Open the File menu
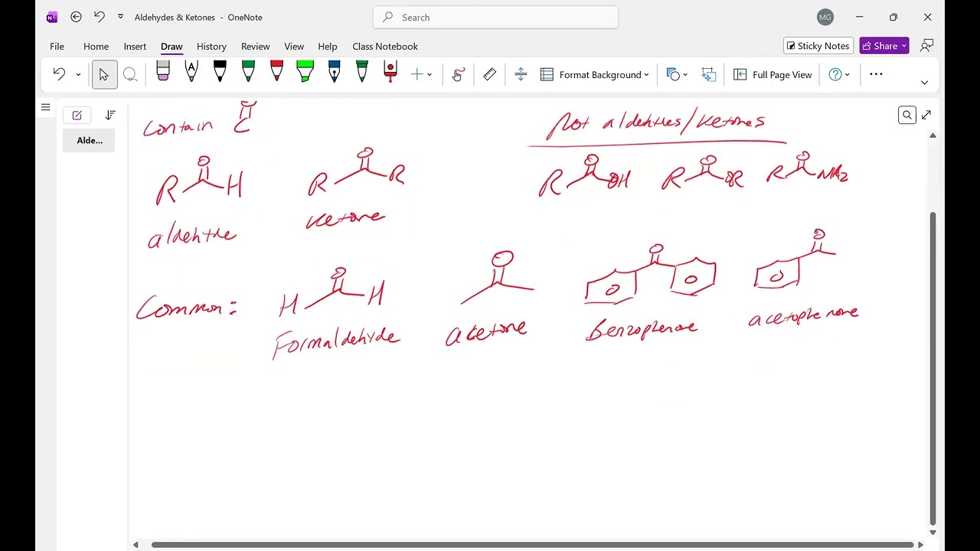The width and height of the screenshot is (980, 551). 57,46
